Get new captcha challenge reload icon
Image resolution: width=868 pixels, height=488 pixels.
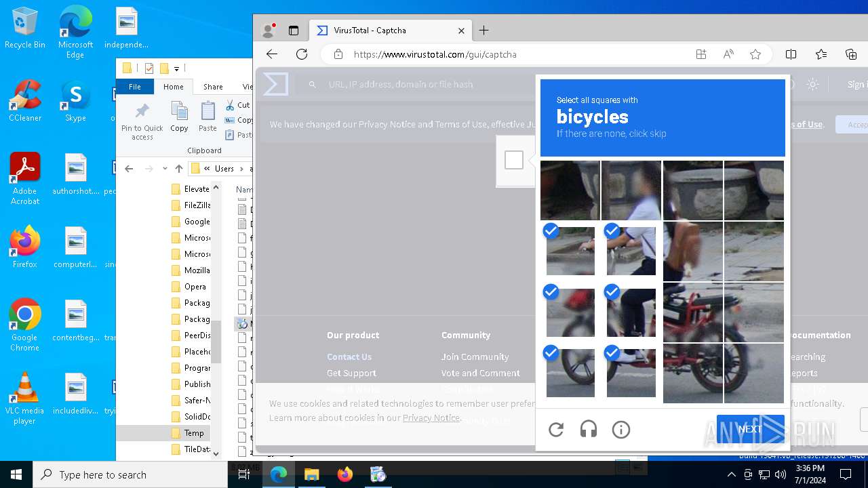(x=556, y=429)
